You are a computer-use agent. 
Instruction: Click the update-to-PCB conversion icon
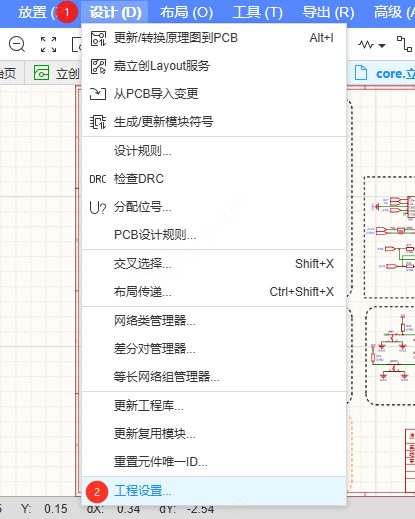click(x=98, y=38)
